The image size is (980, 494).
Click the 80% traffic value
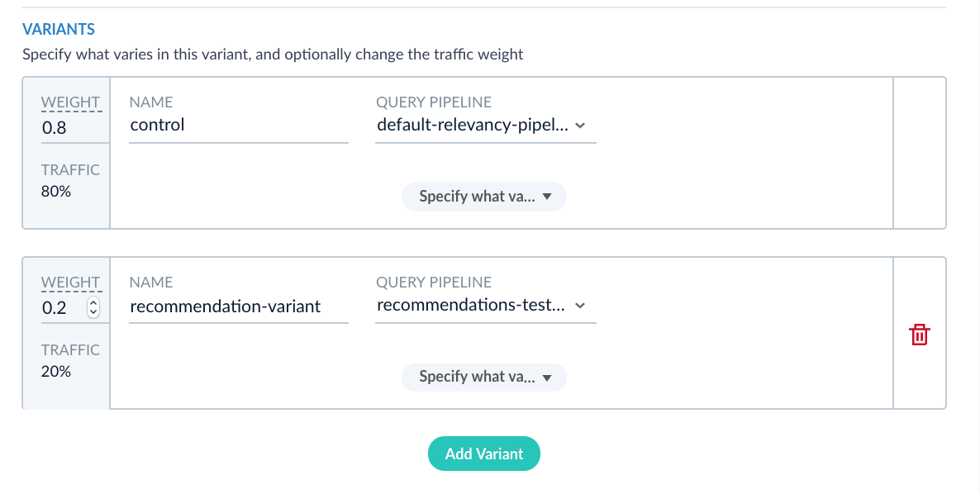click(56, 191)
